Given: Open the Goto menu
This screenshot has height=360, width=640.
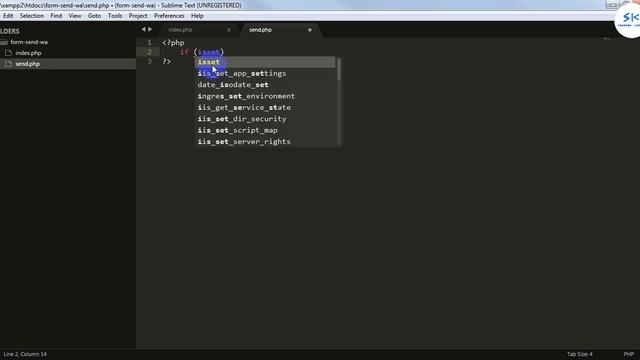Looking at the screenshot, I should 94,16.
